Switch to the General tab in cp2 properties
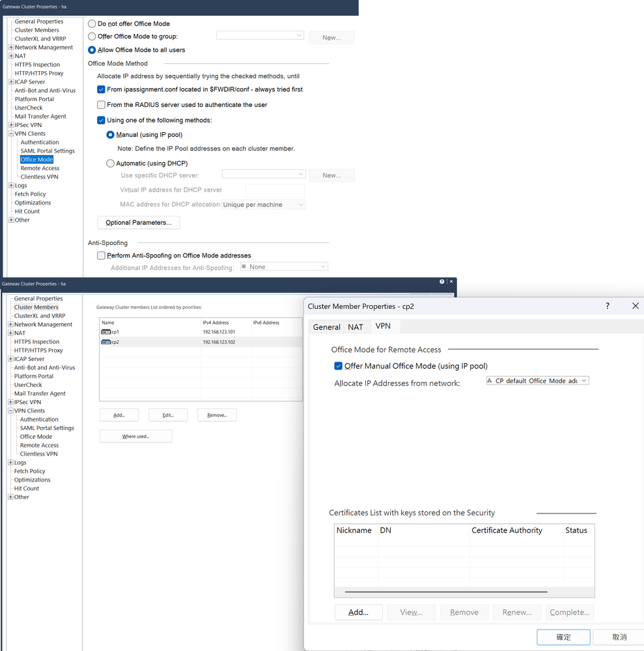The width and height of the screenshot is (644, 651). click(x=326, y=327)
